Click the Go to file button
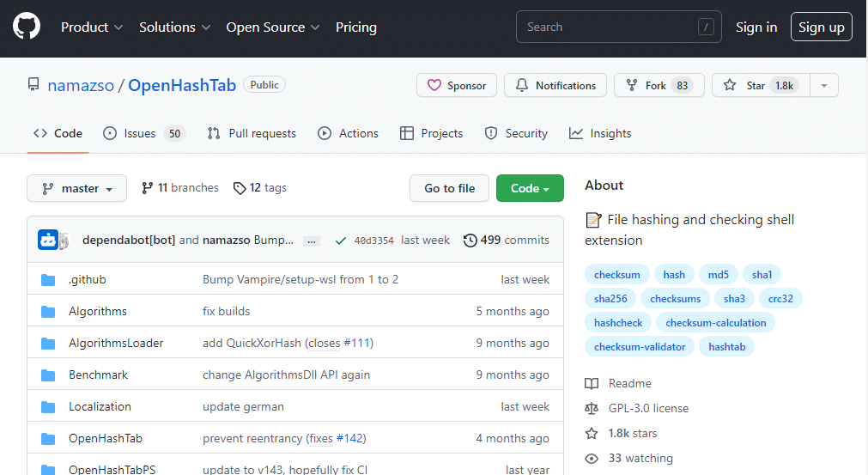 [449, 189]
